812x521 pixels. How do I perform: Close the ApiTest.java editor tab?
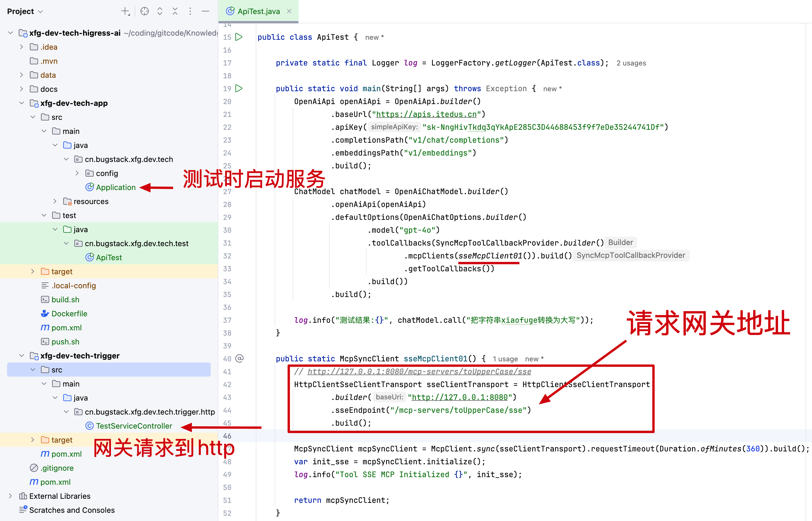coord(289,11)
